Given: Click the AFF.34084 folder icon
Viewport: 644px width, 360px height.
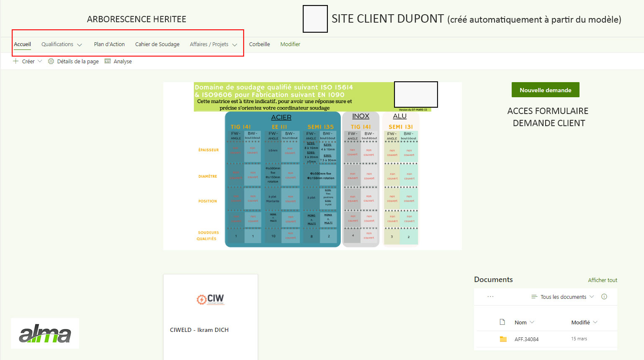Looking at the screenshot, I should 503,339.
